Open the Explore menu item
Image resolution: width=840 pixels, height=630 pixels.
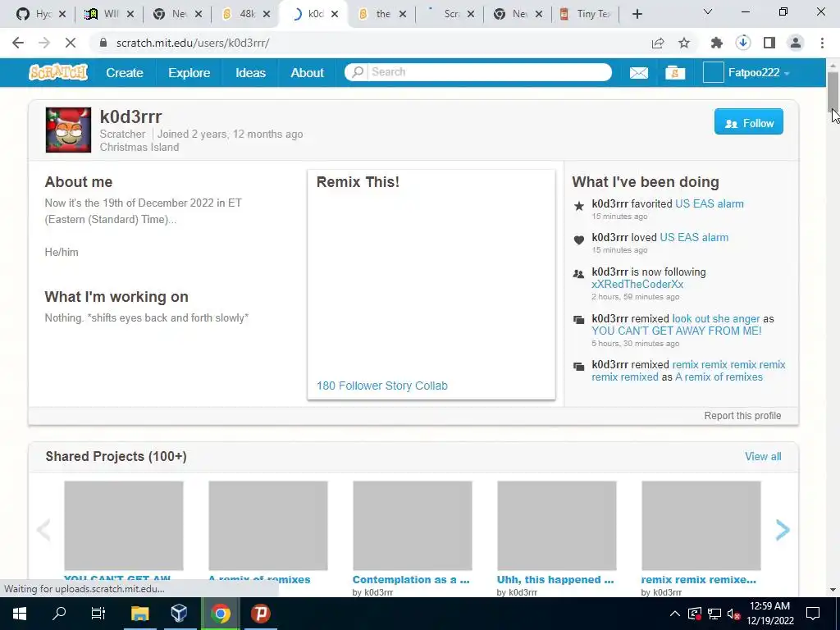pos(189,73)
